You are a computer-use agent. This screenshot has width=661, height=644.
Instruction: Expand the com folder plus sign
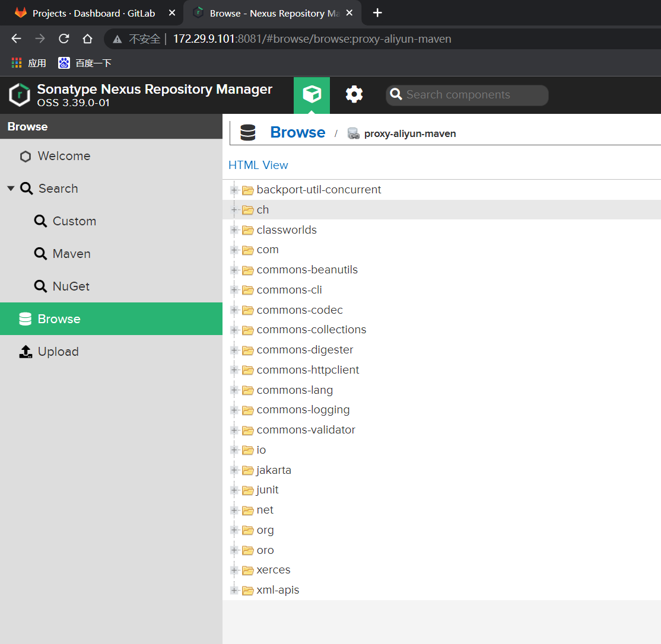click(234, 250)
